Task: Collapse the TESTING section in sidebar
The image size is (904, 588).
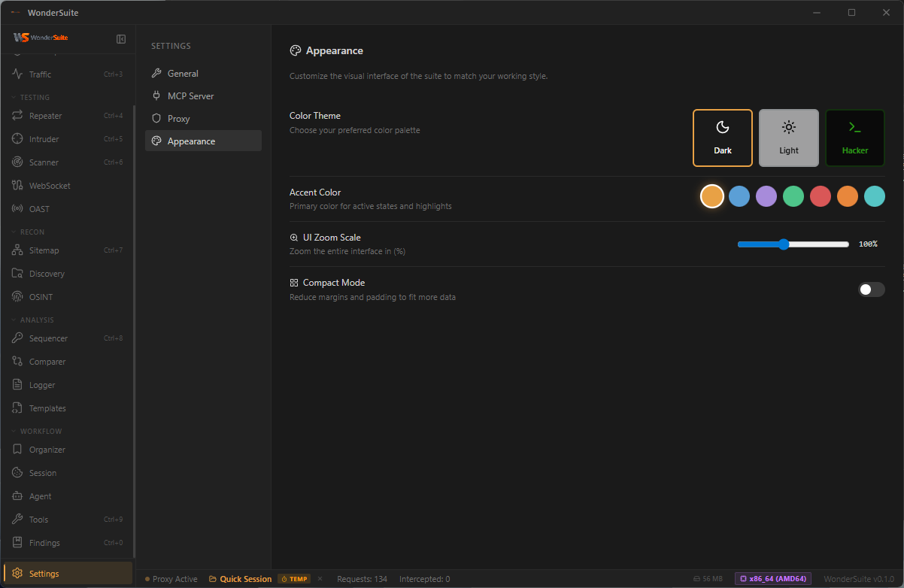Action: click(31, 97)
